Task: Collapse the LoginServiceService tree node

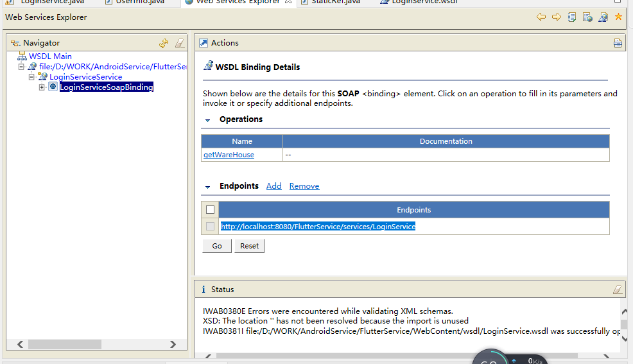Action: pos(31,76)
